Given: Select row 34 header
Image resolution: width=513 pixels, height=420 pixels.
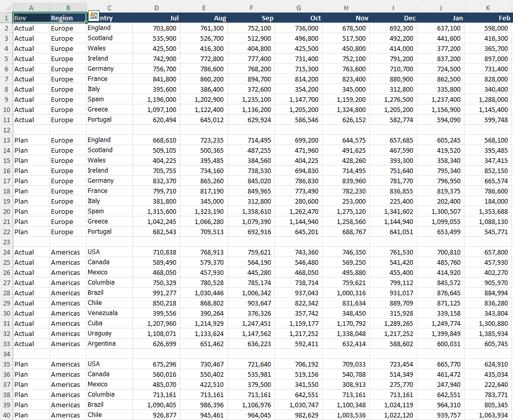Looking at the screenshot, I should pyautogui.click(x=7, y=354).
